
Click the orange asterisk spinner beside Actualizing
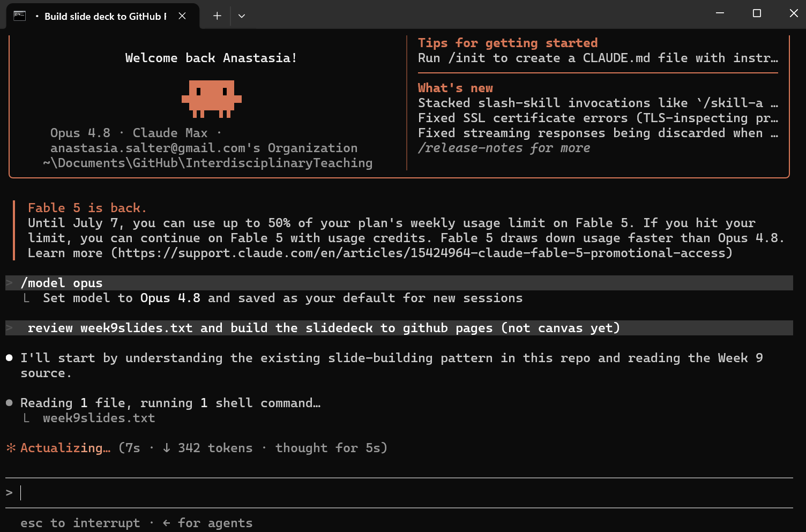pos(11,448)
